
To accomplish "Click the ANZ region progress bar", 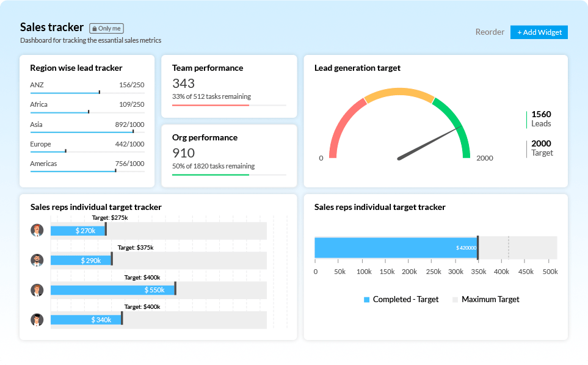I will tap(65, 93).
